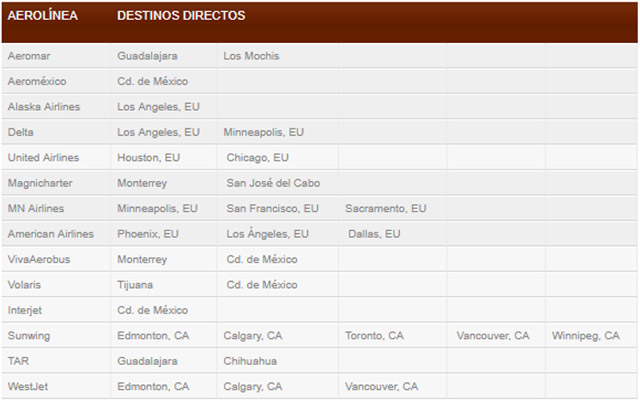The height and width of the screenshot is (403, 640).
Task: Click Toronto, CA destination cell
Action: click(374, 336)
